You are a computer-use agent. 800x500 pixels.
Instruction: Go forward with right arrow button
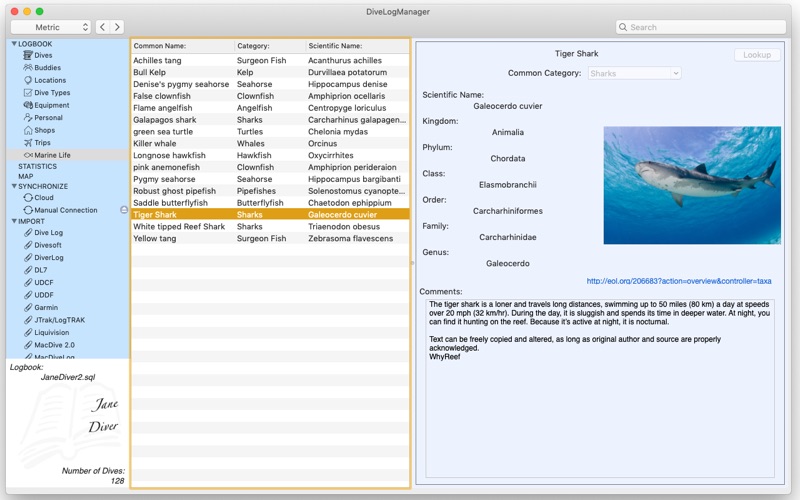point(117,27)
